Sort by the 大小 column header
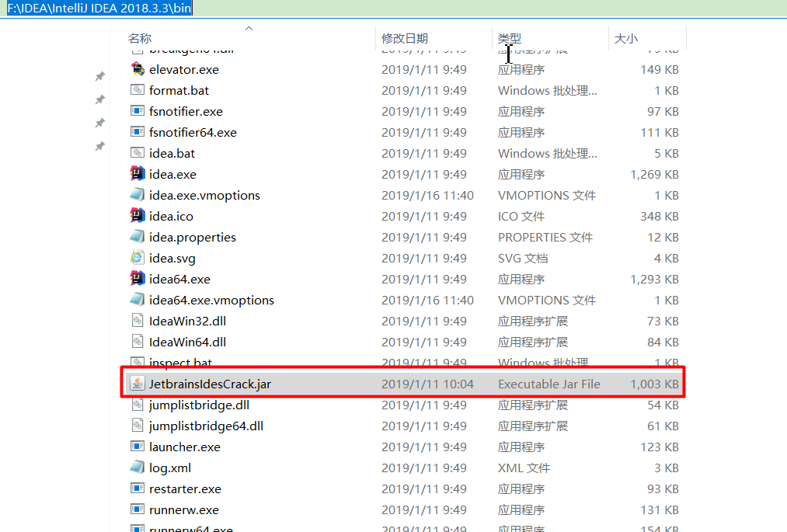The width and height of the screenshot is (787, 532). click(626, 38)
